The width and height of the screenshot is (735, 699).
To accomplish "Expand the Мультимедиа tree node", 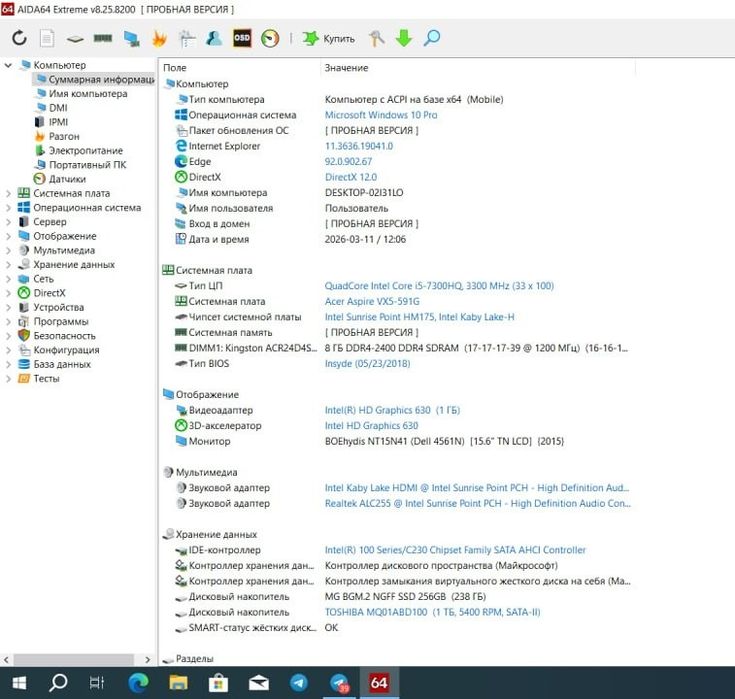I will pos(8,250).
